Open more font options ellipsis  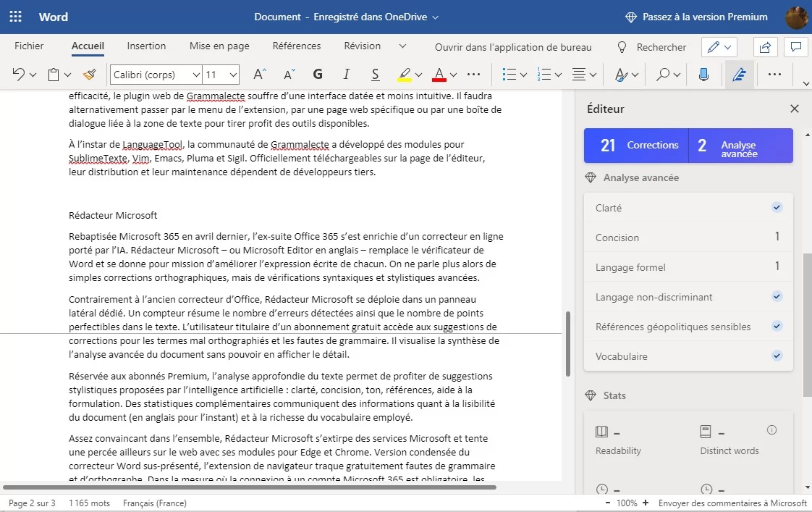[x=473, y=75]
